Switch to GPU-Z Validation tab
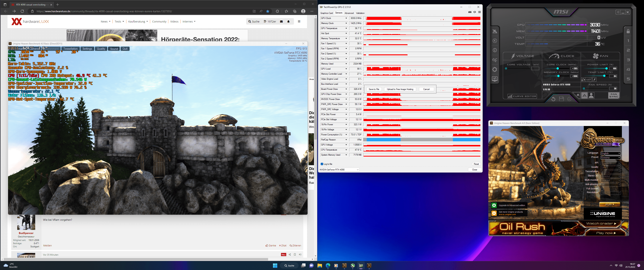Screen dimensions: 644x270 (x=360, y=13)
